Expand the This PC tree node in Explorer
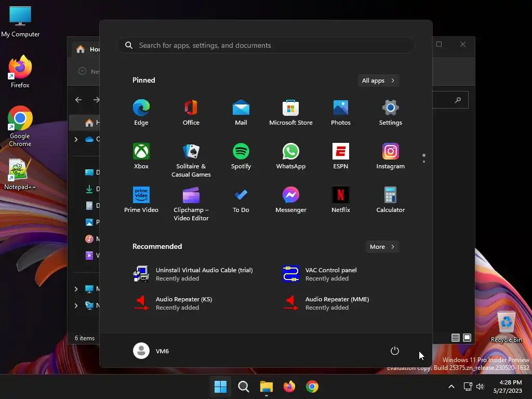Viewport: 532px width, 399px height. (76, 289)
